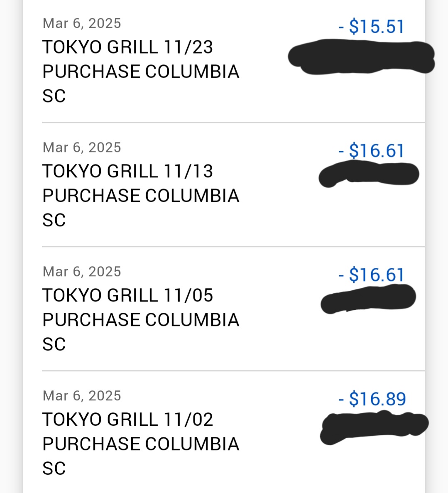The height and width of the screenshot is (493, 448).
Task: Tap PURCHASE COLUMBIA under Tokyo Grill 11/05
Action: [141, 320]
